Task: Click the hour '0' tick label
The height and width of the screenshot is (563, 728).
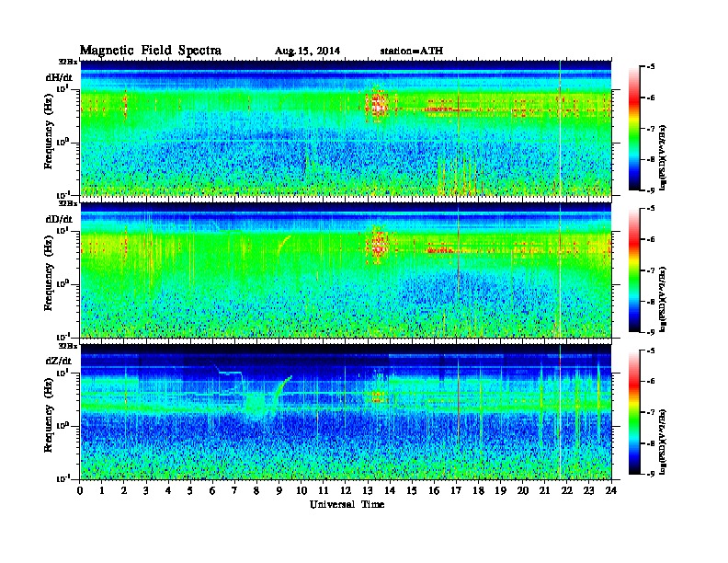Action: [80, 490]
